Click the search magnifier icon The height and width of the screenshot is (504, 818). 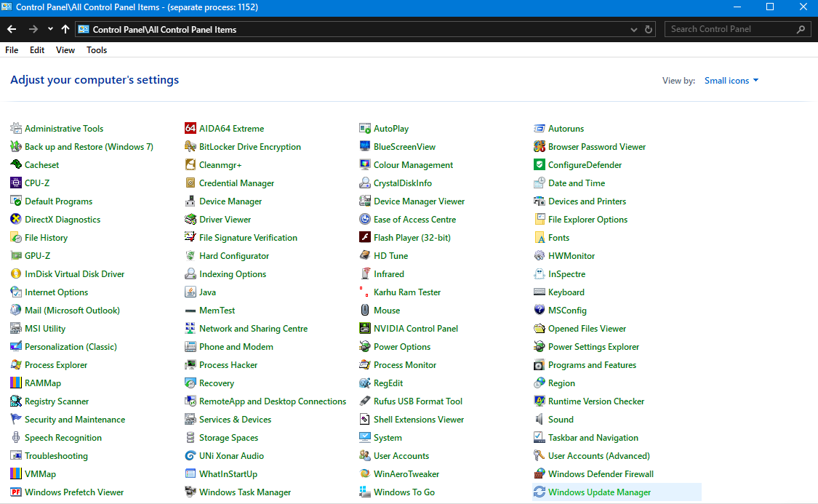[801, 29]
